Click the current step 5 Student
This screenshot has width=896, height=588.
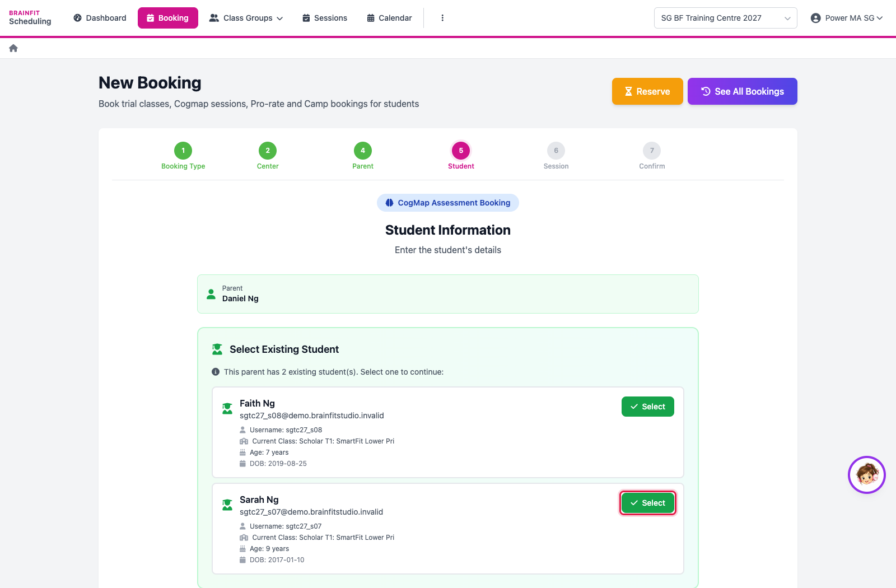pyautogui.click(x=461, y=156)
